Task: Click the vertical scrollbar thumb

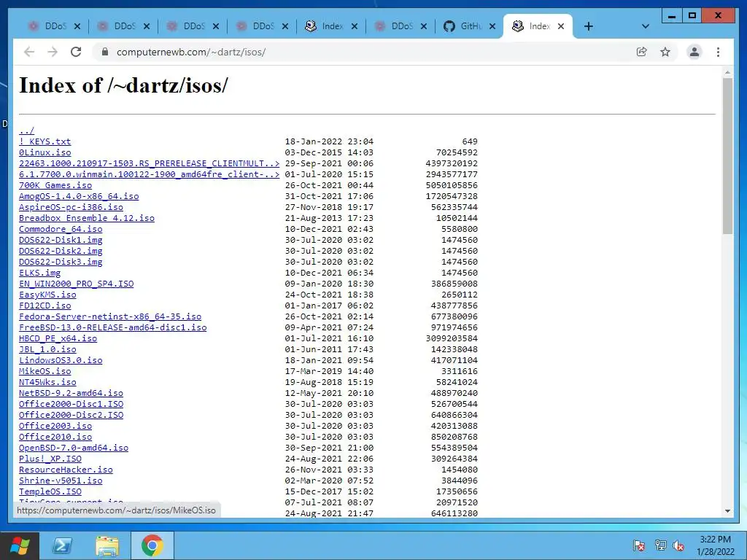Action: click(727, 156)
